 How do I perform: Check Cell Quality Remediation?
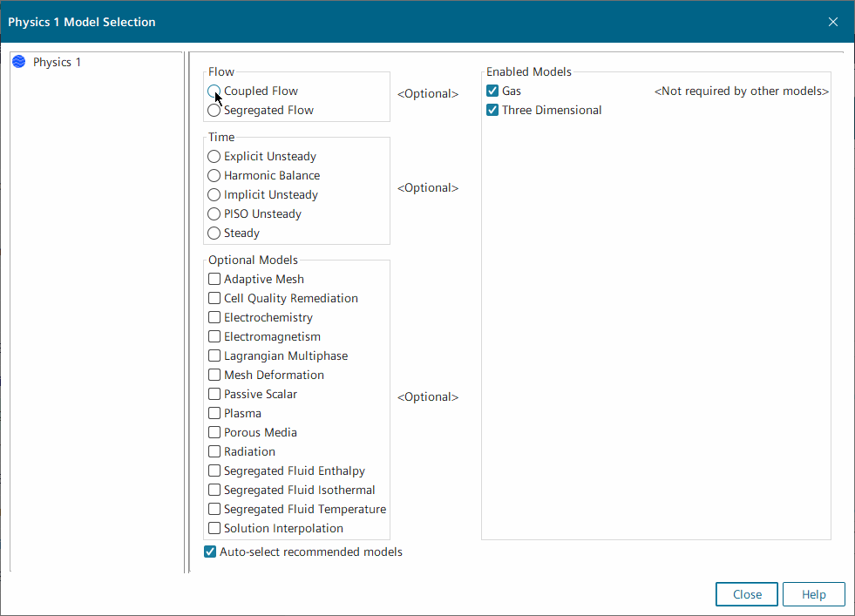tap(214, 299)
